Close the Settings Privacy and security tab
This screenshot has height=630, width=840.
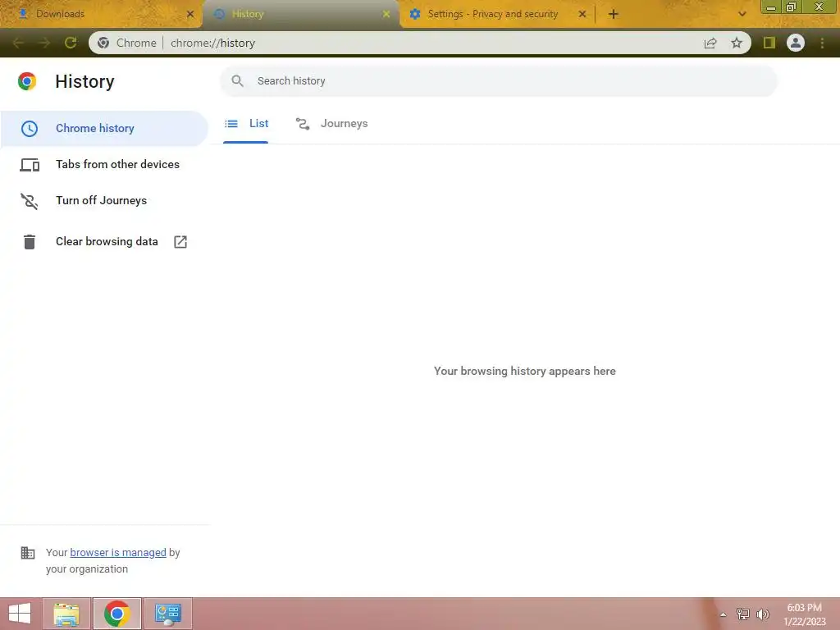click(582, 14)
